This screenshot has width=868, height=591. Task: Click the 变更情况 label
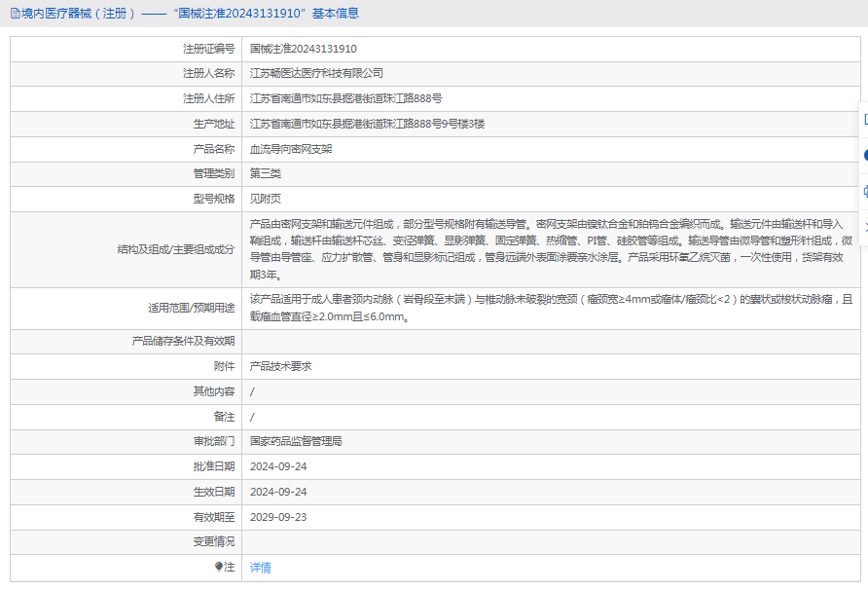(214, 541)
